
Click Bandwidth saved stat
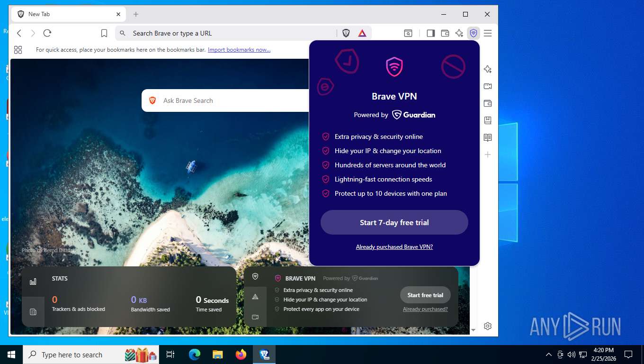[151, 304]
